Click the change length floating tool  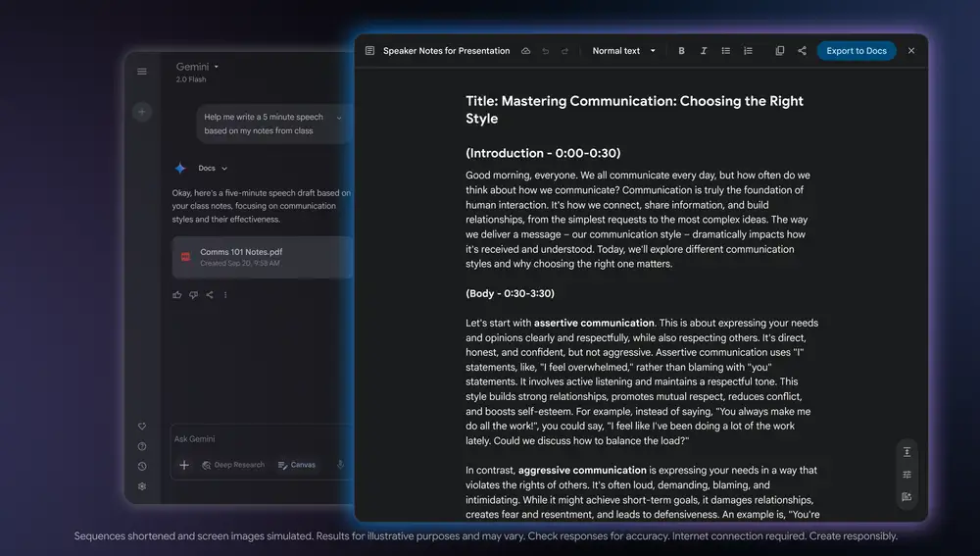[x=906, y=451]
